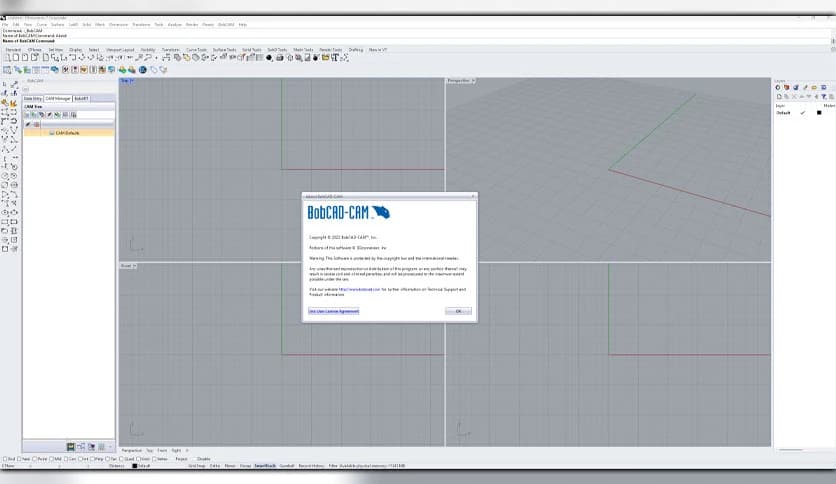Click the green screen icon below CAM panel

pos(70,447)
